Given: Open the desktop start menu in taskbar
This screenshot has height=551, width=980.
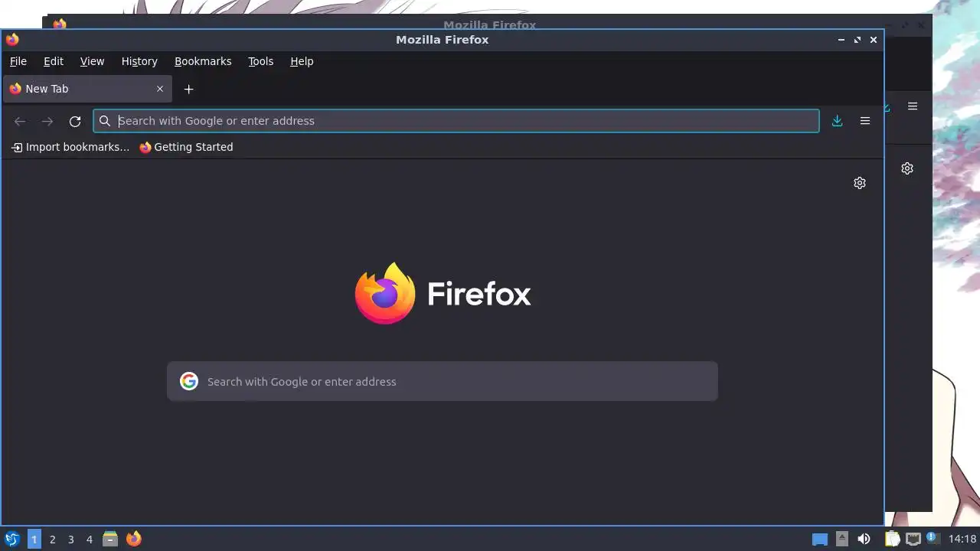Looking at the screenshot, I should coord(12,539).
